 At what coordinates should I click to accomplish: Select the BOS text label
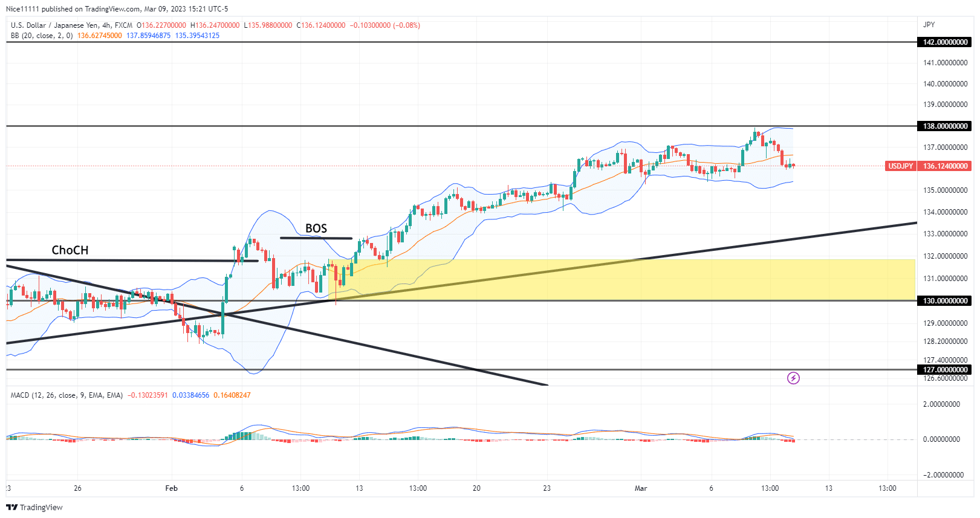pos(316,228)
